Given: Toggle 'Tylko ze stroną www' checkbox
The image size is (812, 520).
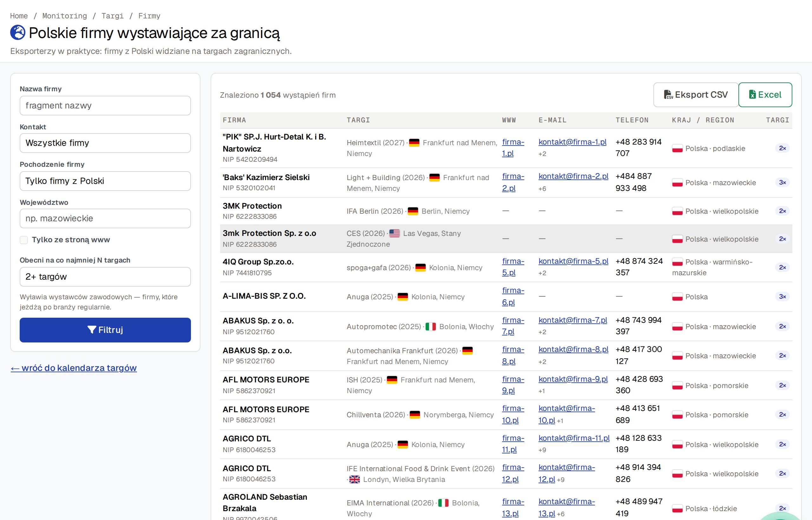Looking at the screenshot, I should coord(24,240).
